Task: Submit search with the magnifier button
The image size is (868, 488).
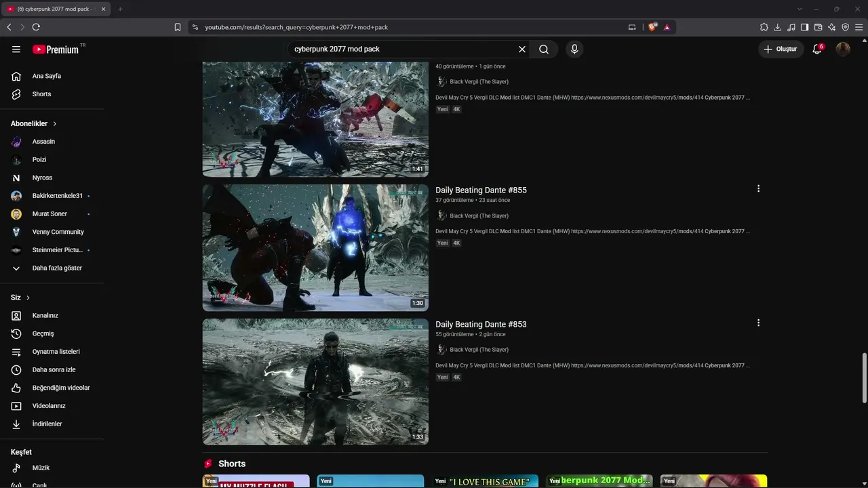Action: click(x=544, y=49)
